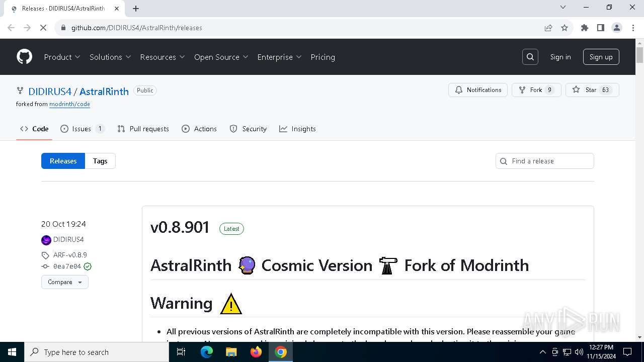Viewport: 644px width, 362px height.
Task: Expand the Open Source menu
Action: click(221, 57)
